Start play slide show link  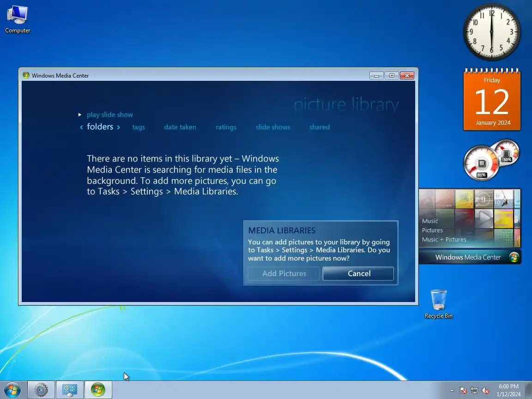(109, 115)
